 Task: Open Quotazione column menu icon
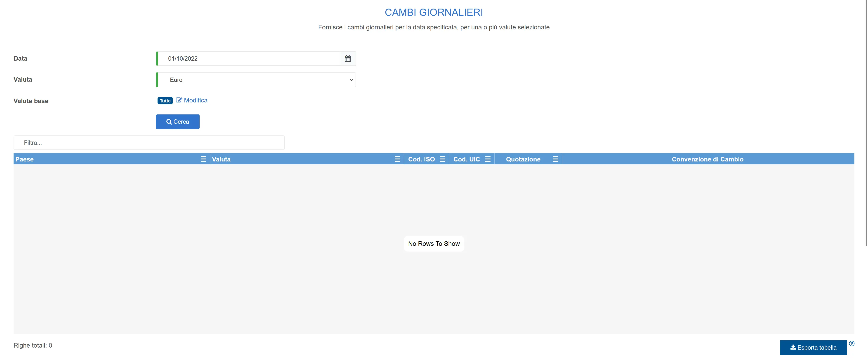tap(555, 159)
